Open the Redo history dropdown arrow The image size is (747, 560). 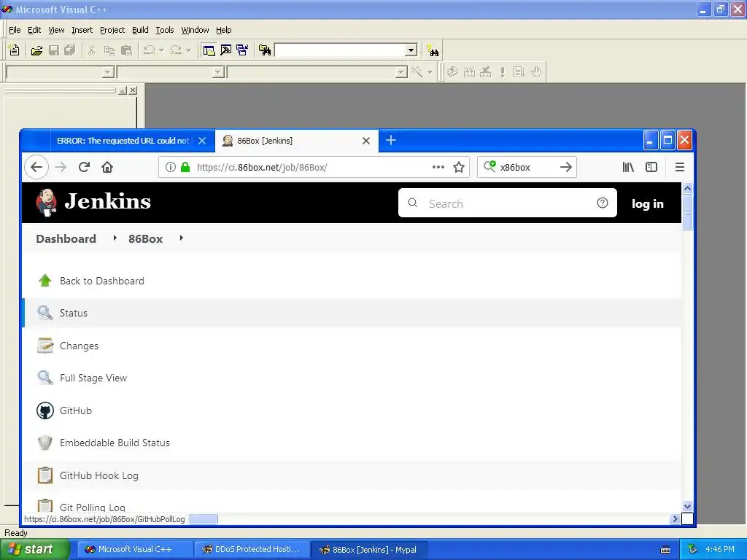(x=188, y=50)
